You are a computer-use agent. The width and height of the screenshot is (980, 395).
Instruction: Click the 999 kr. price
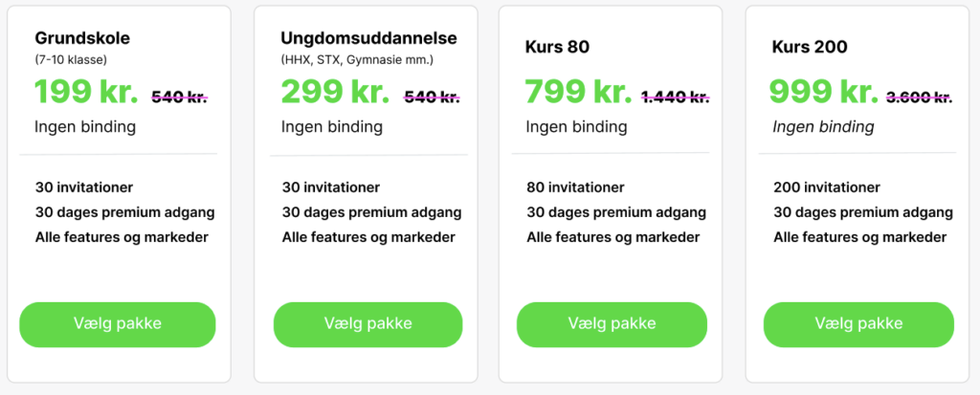click(x=825, y=91)
